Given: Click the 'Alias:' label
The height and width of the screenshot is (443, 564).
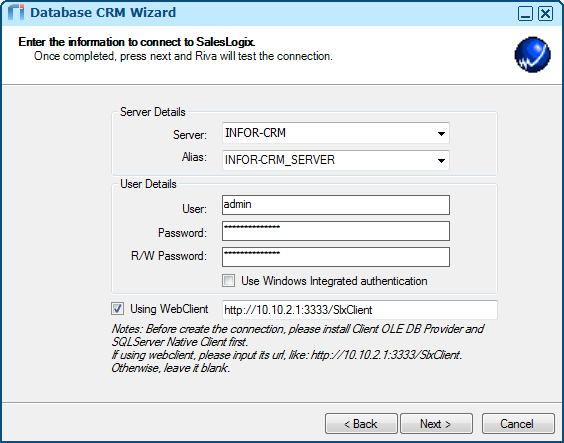Looking at the screenshot, I should (194, 157).
